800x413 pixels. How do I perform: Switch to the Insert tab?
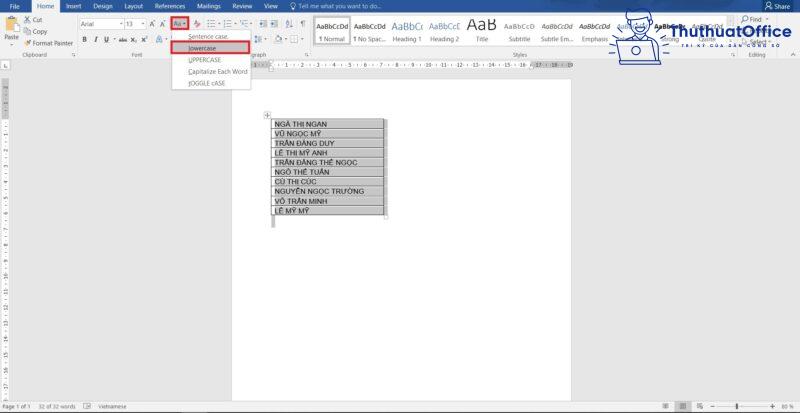[x=73, y=6]
